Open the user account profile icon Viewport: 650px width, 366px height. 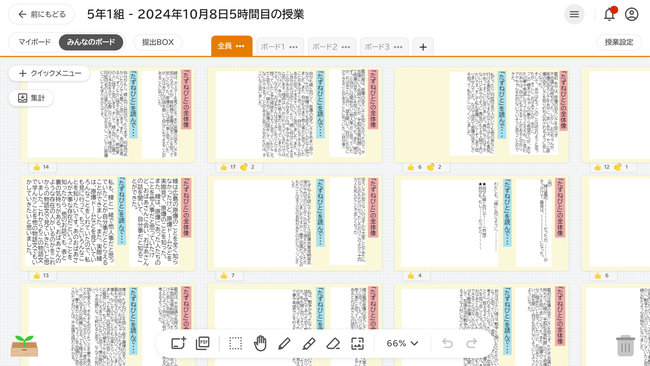click(631, 15)
